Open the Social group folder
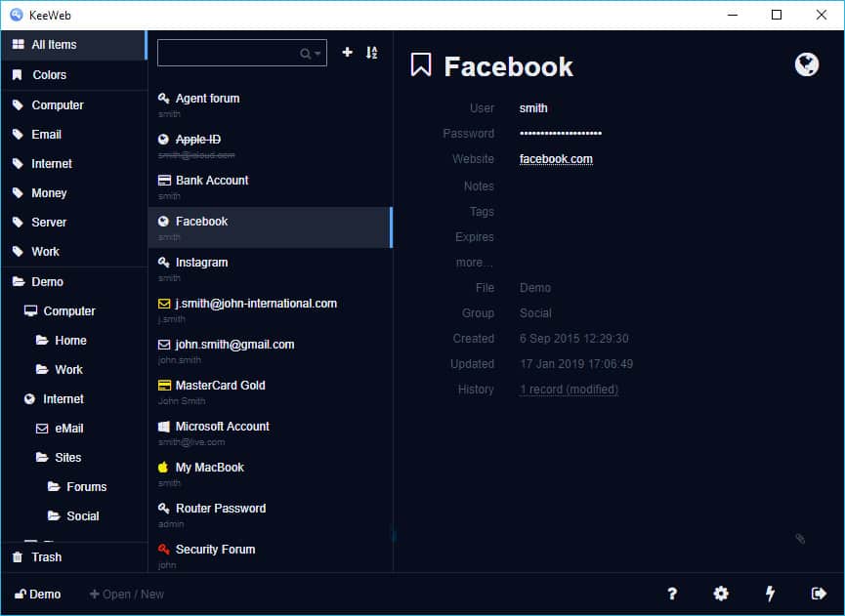Viewport: 845px width, 616px height. 74,515
